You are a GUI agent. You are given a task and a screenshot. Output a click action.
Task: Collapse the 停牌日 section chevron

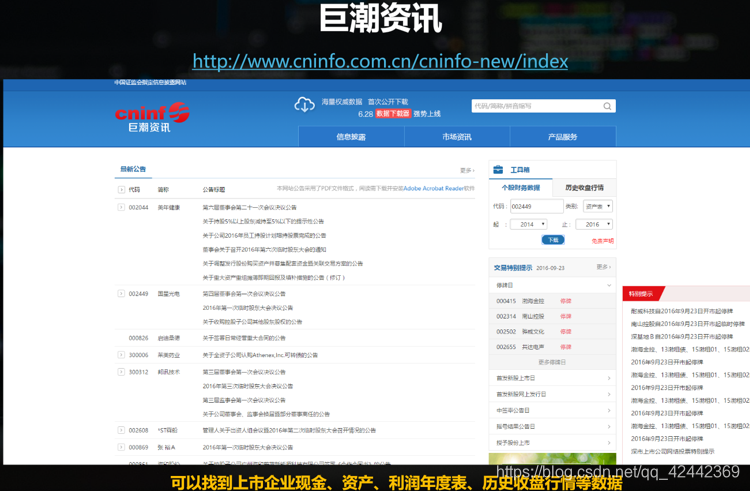(x=609, y=285)
